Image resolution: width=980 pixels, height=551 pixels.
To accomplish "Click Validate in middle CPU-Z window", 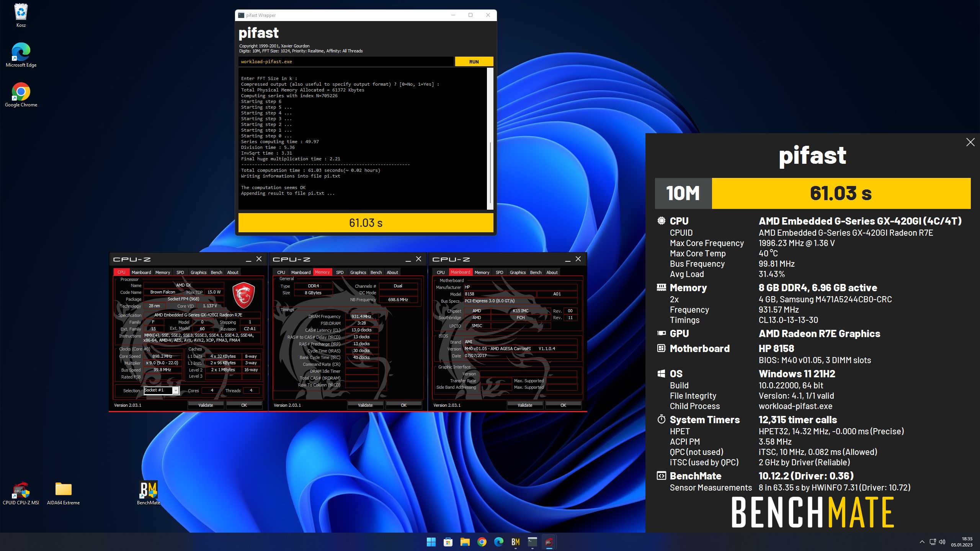I will pyautogui.click(x=365, y=405).
